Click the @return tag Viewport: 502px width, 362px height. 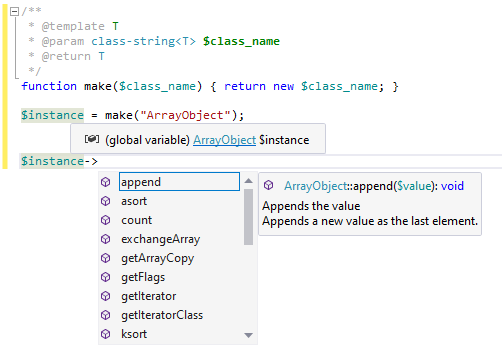pyautogui.click(x=66, y=56)
